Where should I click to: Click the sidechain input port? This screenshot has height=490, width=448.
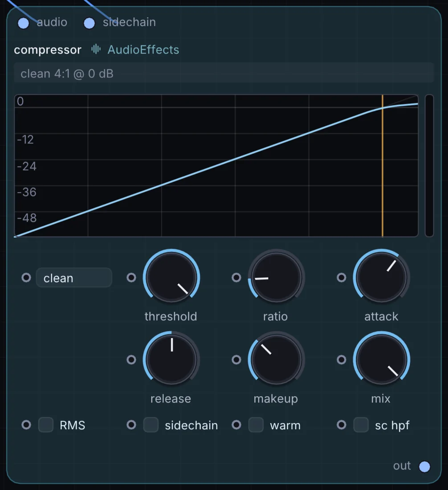(90, 23)
